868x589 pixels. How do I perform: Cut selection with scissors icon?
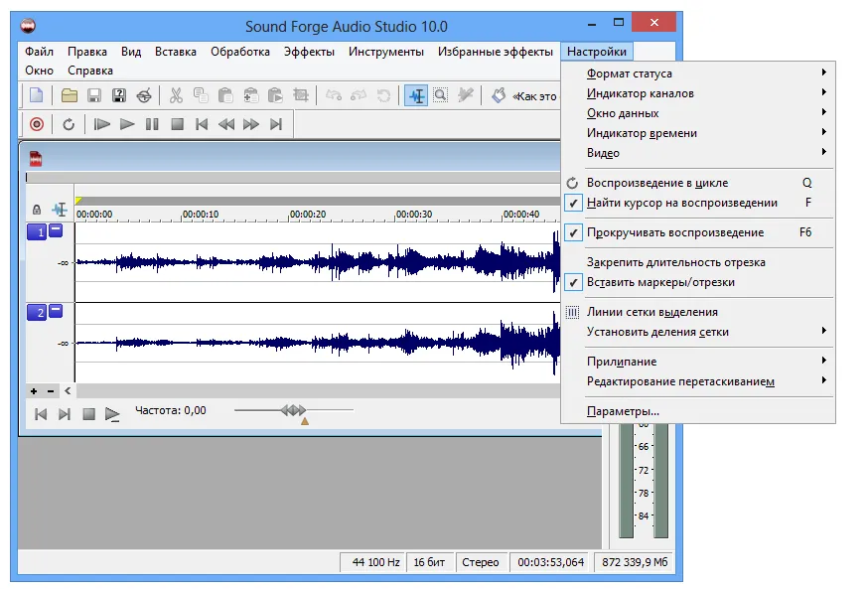[176, 95]
